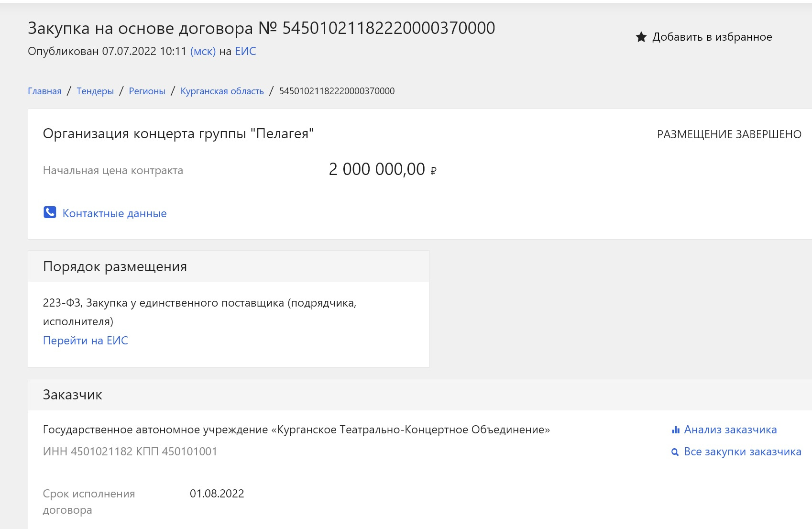Click the 2 000 000,00 ₽ price value
812x529 pixels.
(x=383, y=169)
